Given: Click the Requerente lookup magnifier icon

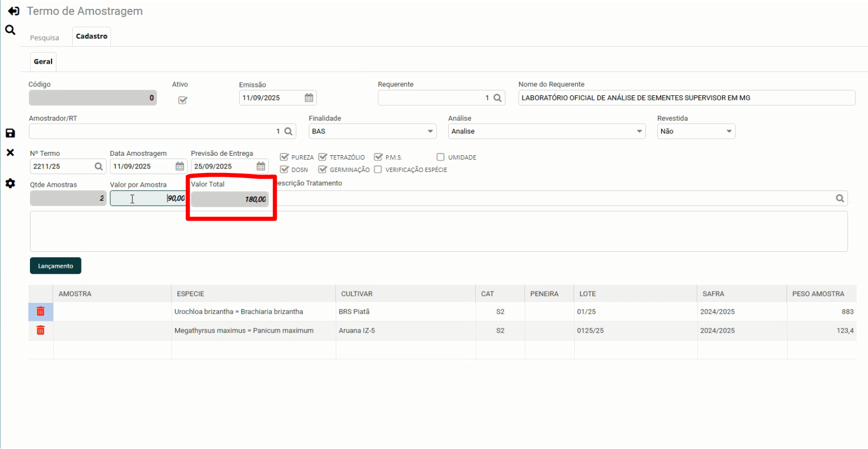Looking at the screenshot, I should (x=498, y=98).
